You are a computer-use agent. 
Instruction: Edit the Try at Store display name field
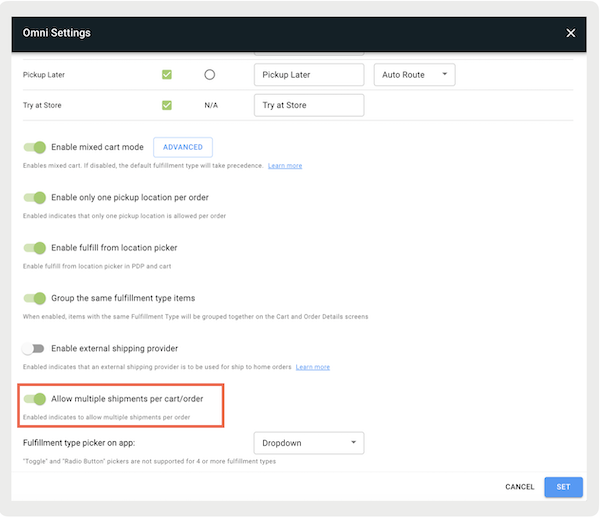point(309,105)
